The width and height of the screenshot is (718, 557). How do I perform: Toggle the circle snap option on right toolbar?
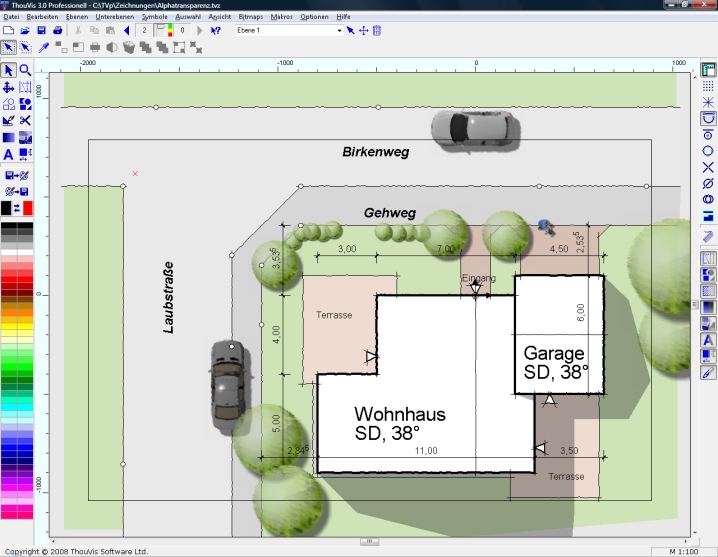coord(708,150)
